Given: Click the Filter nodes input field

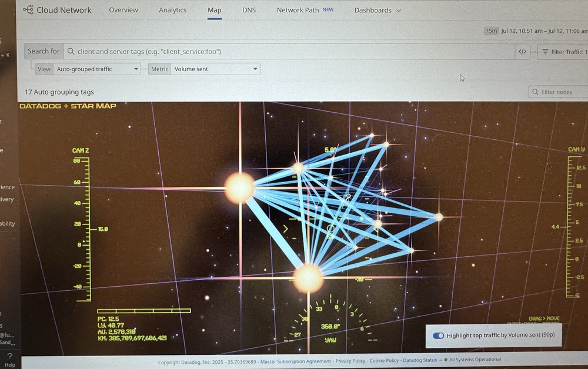Looking at the screenshot, I should click(x=559, y=92).
